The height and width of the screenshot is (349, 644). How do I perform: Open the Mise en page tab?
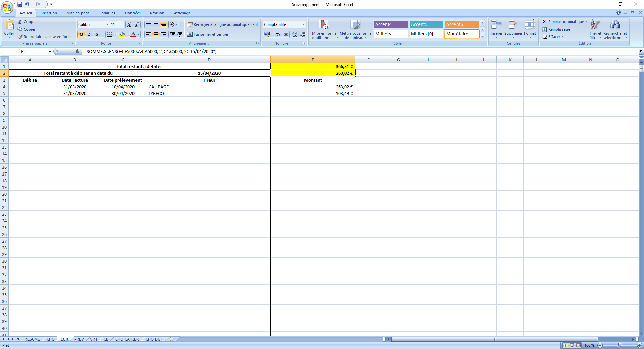pos(78,13)
